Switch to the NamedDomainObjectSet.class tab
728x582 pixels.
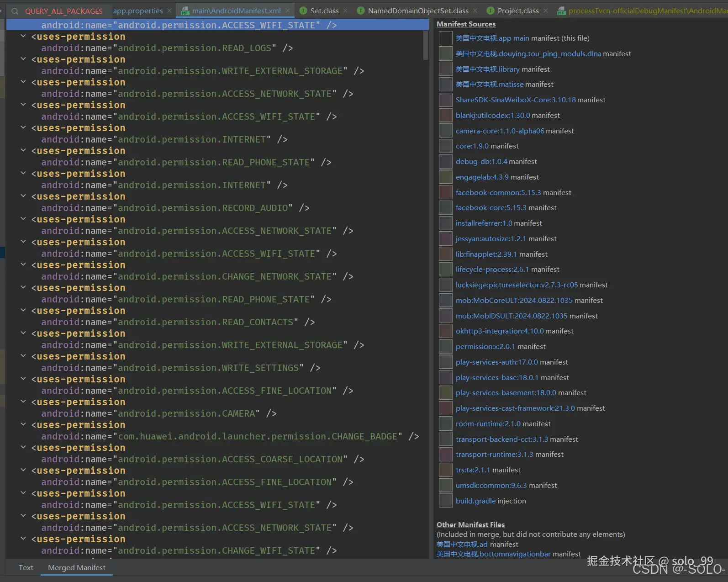coord(418,11)
